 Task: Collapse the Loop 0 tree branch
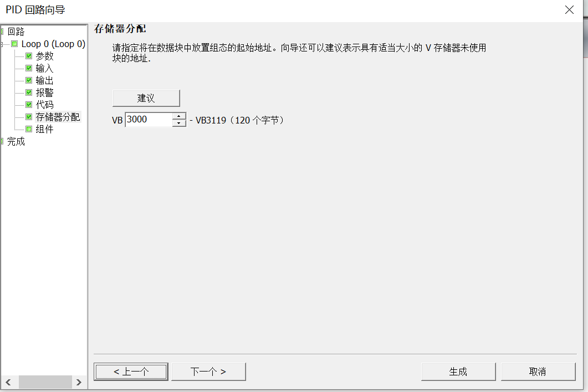click(x=2, y=44)
